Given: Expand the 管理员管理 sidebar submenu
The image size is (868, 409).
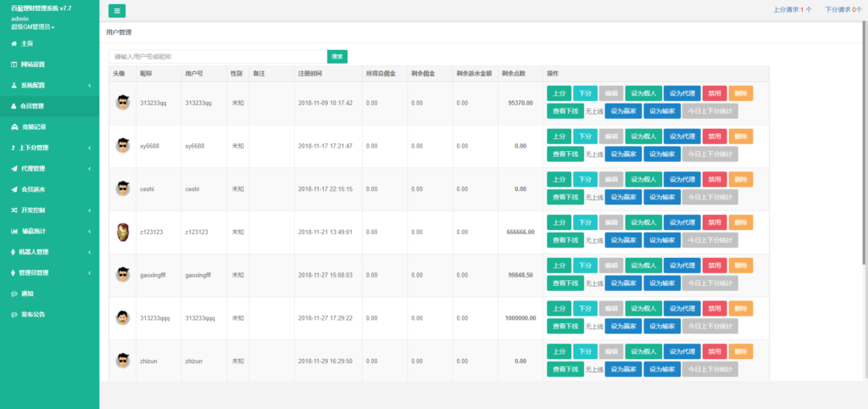Looking at the screenshot, I should click(49, 272).
